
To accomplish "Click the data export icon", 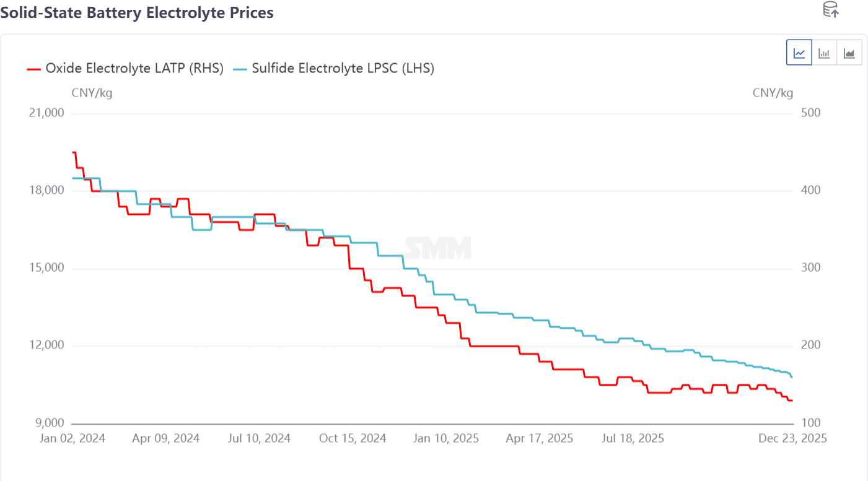I will (830, 10).
